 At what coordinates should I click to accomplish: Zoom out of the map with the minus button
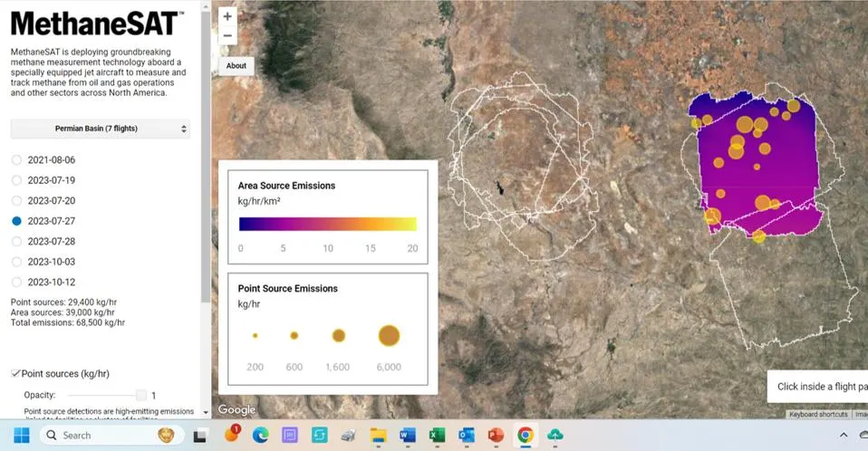click(x=227, y=36)
